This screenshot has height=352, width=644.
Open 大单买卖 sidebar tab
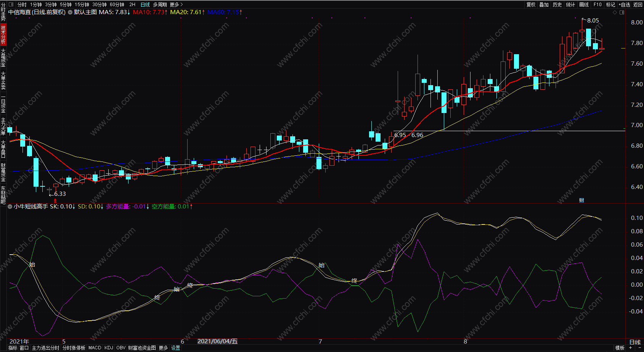pyautogui.click(x=3, y=80)
